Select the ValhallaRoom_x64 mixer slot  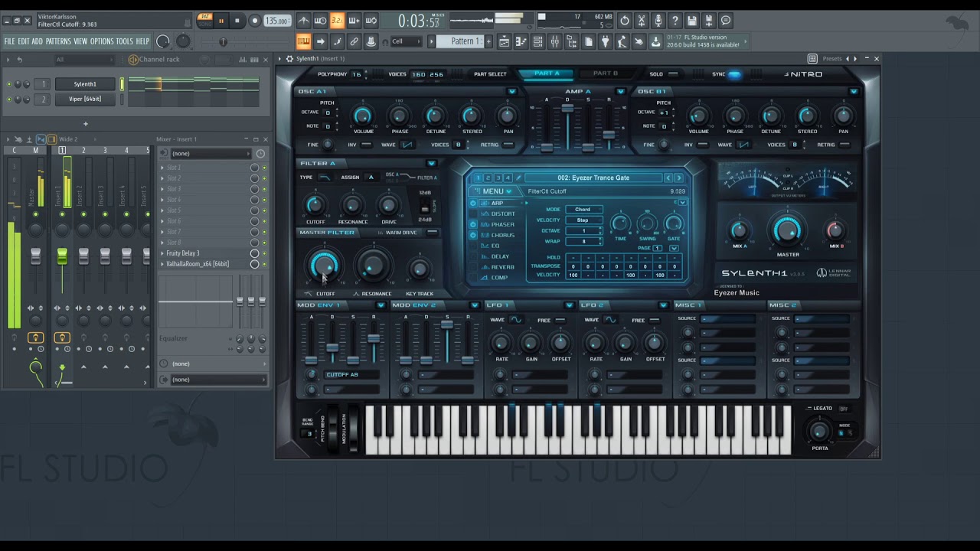click(205, 264)
